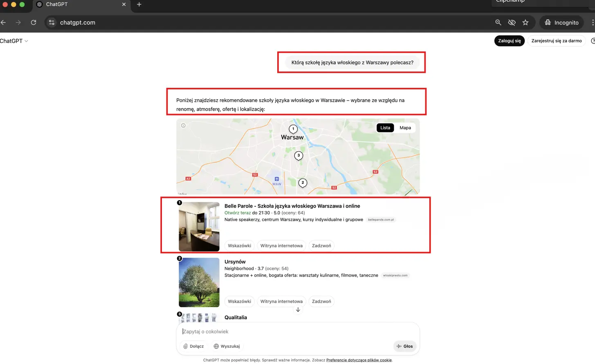Viewport: 595px width, 364px height.
Task: Click the crossed-eye tracking protection icon
Action: (x=512, y=22)
